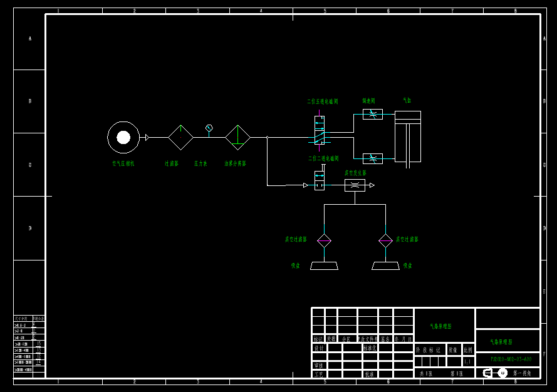Click the 比例 header cell

coord(468,350)
